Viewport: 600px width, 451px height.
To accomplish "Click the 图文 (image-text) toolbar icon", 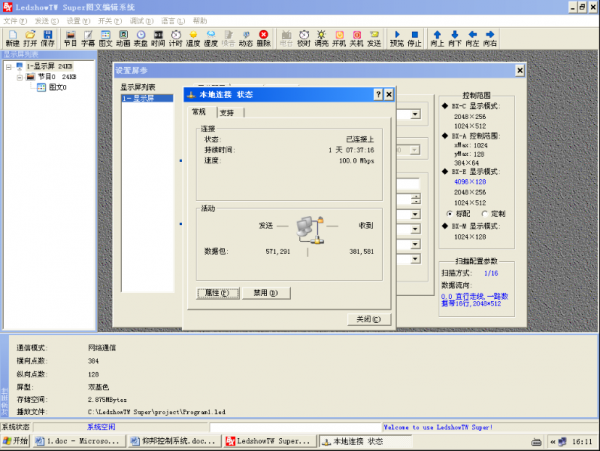I will tap(106, 39).
